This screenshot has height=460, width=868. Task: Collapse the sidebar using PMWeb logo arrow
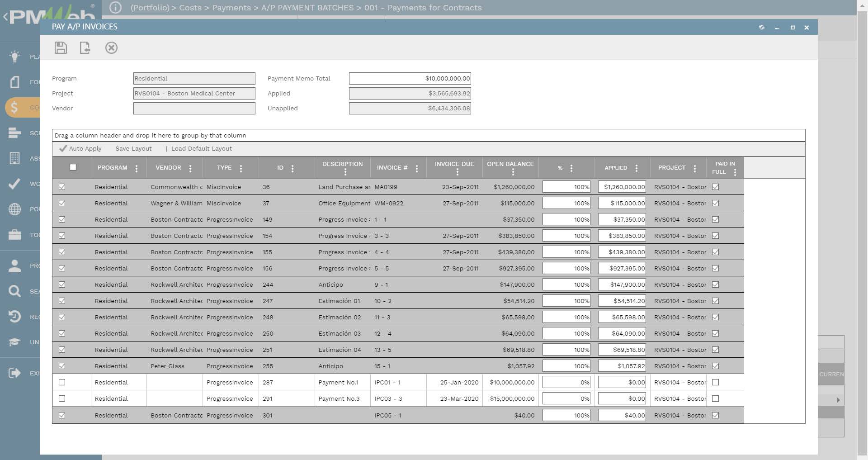5,17
